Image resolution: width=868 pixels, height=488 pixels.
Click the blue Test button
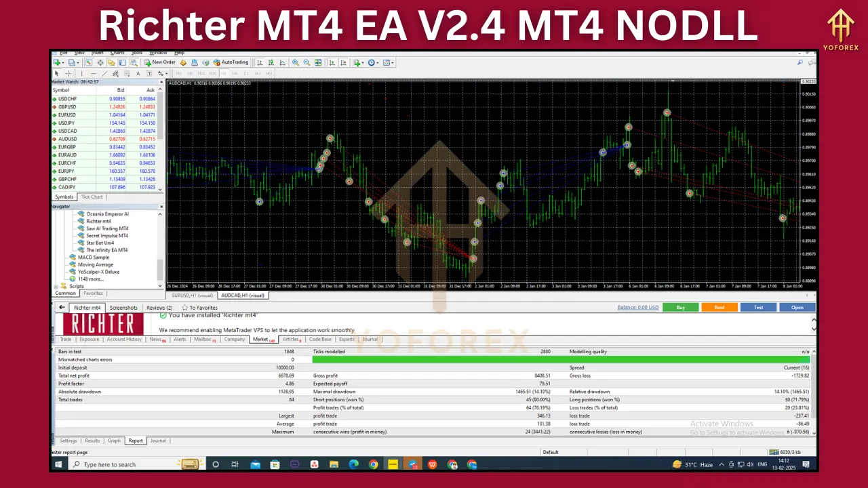pos(758,307)
